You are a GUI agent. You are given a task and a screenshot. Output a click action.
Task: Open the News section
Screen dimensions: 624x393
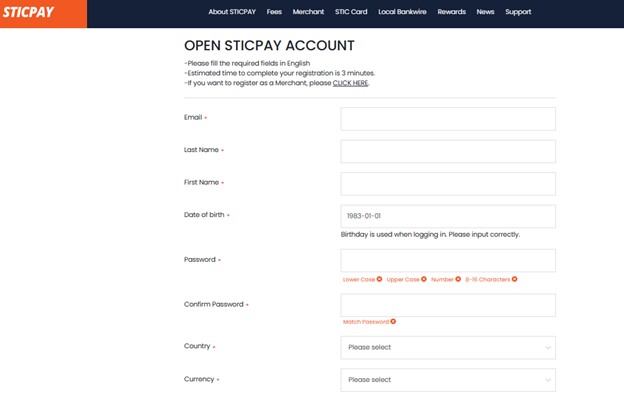coord(486,12)
